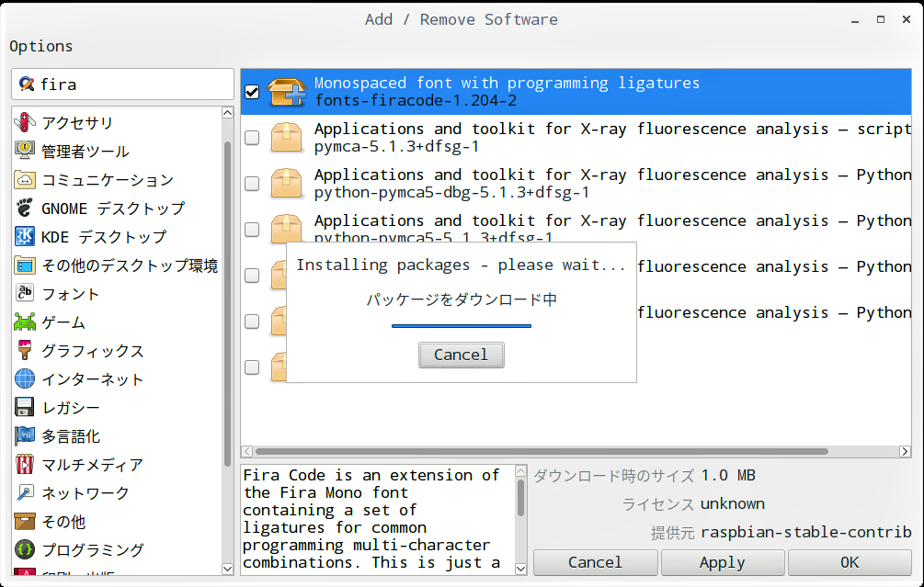Click description pane scroll-up arrow
The image size is (924, 587).
point(520,471)
